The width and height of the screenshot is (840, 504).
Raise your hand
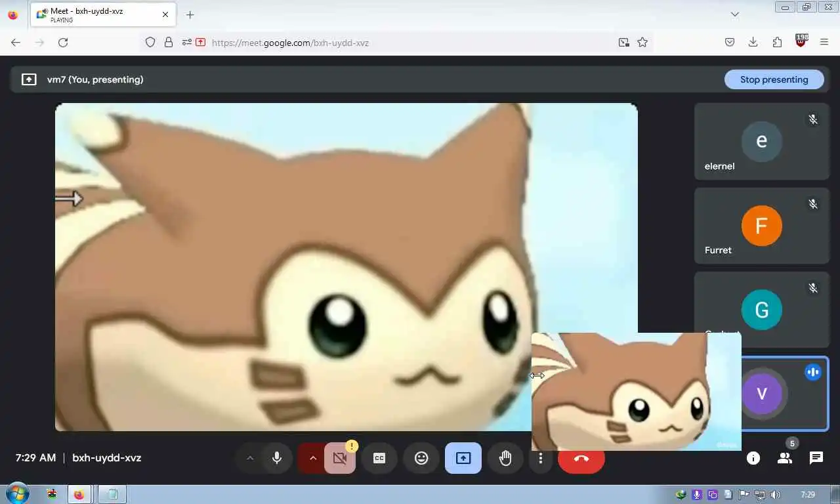(x=505, y=458)
